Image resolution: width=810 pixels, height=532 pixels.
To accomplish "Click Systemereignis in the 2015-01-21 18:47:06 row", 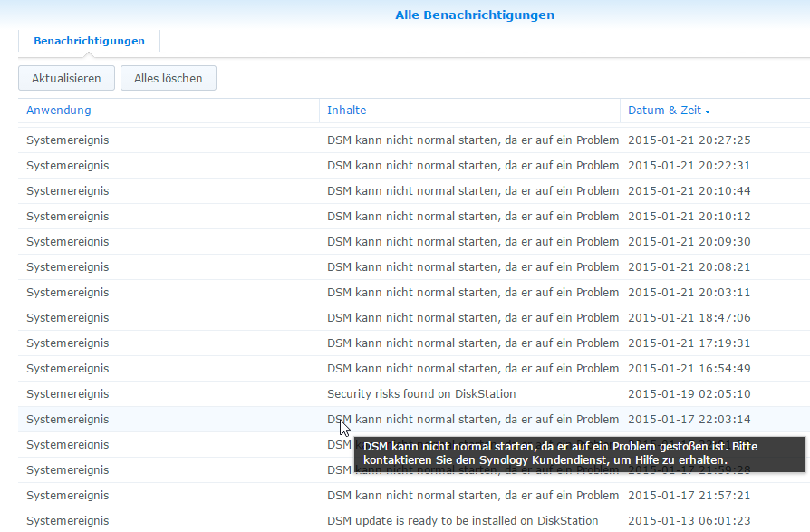I will click(68, 317).
